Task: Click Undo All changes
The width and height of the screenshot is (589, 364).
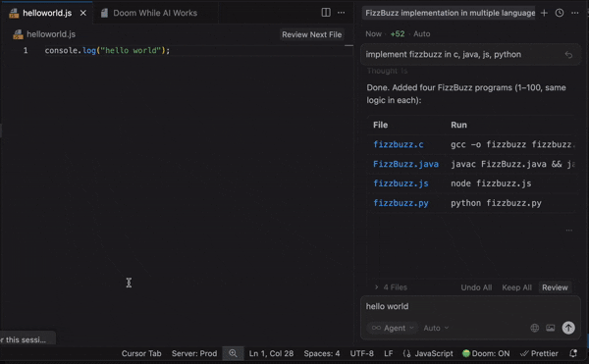Action: (x=476, y=287)
